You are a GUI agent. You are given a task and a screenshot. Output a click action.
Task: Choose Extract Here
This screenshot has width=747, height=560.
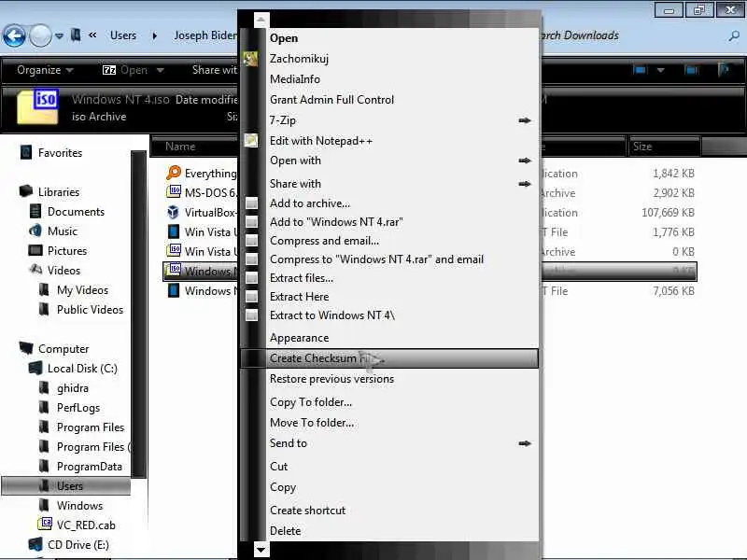coord(390,296)
